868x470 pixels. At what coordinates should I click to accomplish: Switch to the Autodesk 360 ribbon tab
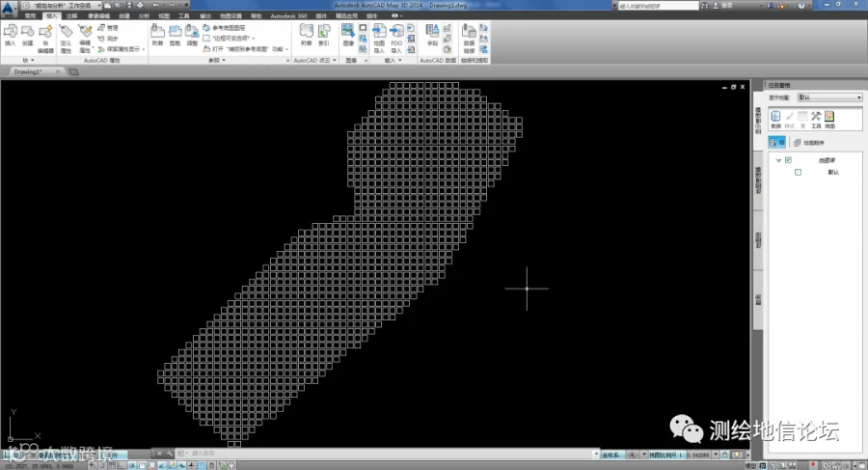(x=288, y=16)
